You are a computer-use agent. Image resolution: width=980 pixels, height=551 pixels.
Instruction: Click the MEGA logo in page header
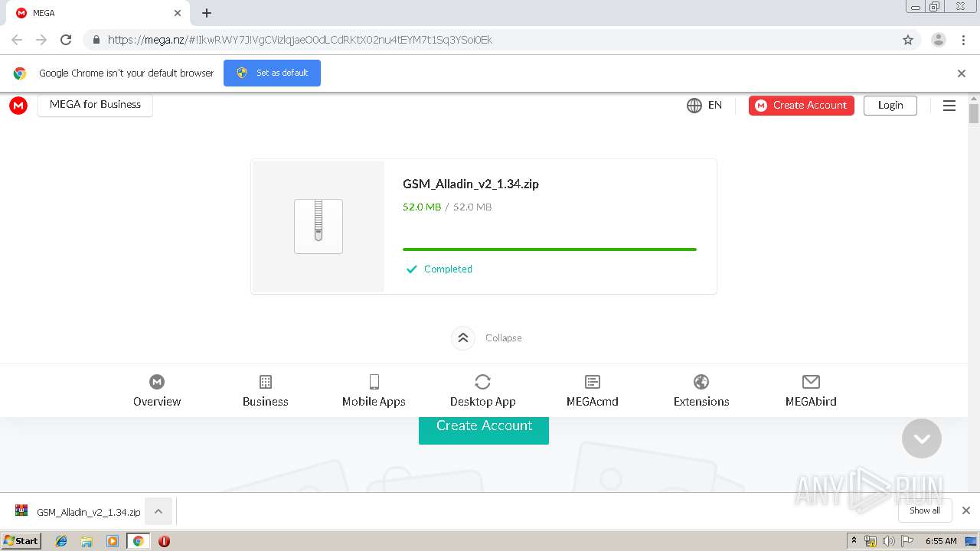(x=18, y=106)
